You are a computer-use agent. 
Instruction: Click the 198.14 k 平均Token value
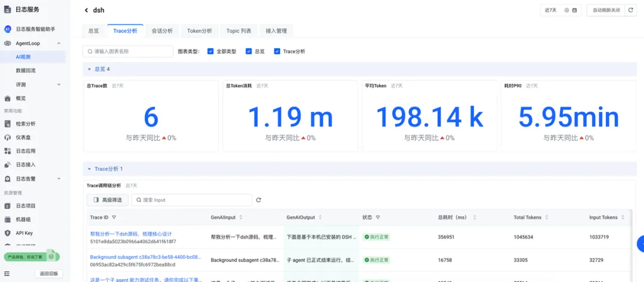coord(429,117)
